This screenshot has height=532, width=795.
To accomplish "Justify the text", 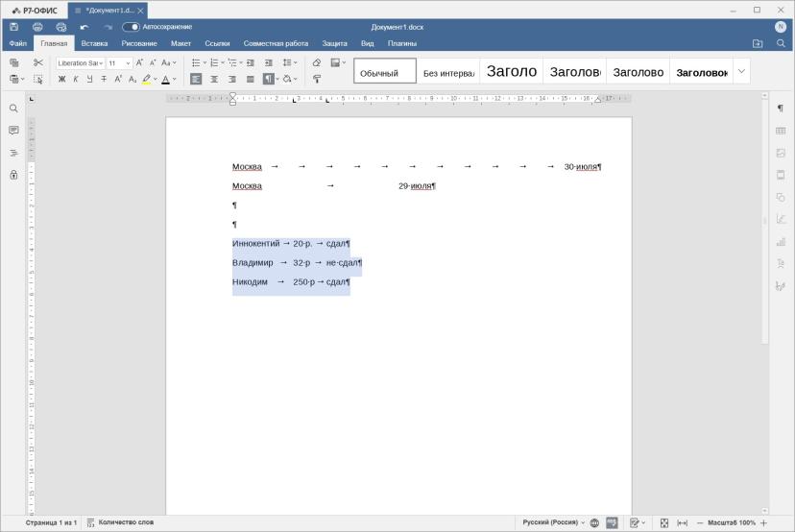I will tap(251, 79).
